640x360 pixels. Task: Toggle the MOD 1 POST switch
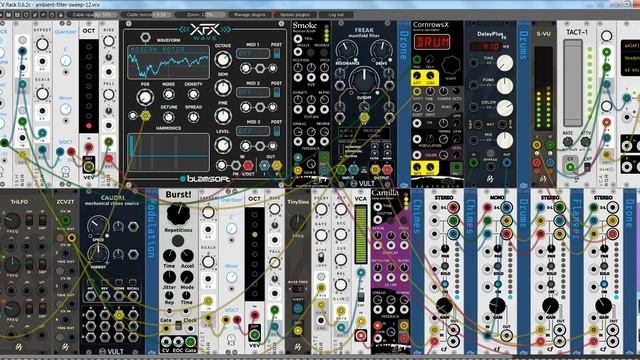click(x=277, y=53)
